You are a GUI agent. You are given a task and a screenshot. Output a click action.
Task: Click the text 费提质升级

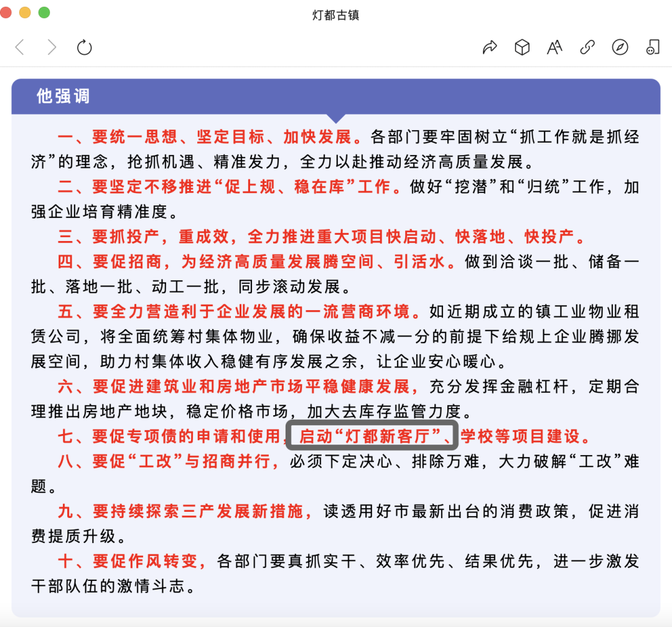click(73, 535)
